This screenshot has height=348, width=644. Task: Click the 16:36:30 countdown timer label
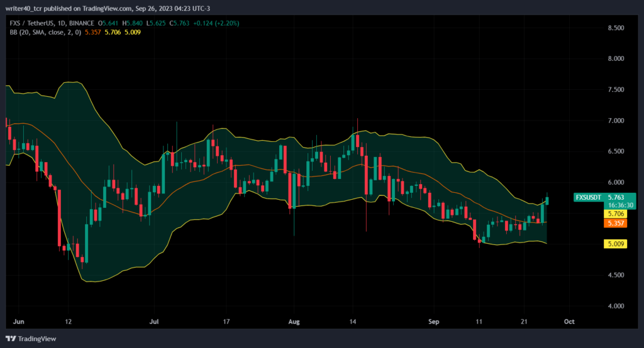click(621, 205)
